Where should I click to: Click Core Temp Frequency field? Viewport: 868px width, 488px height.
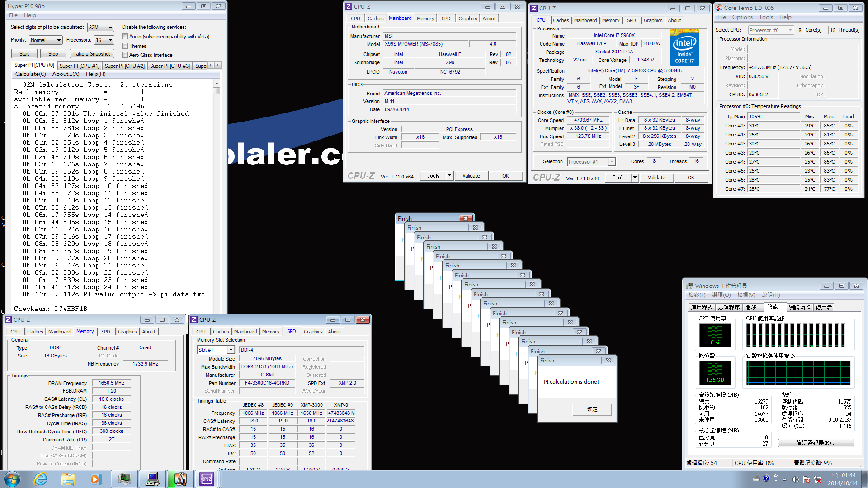click(803, 67)
